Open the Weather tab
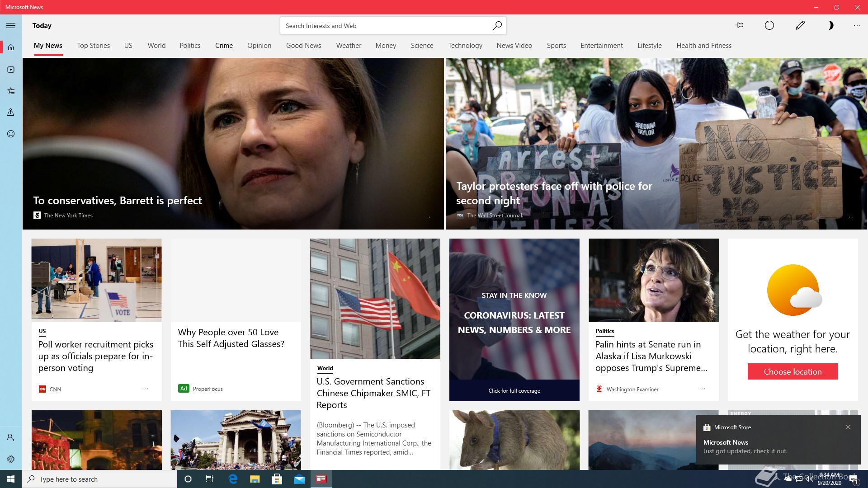868x488 pixels. (349, 46)
